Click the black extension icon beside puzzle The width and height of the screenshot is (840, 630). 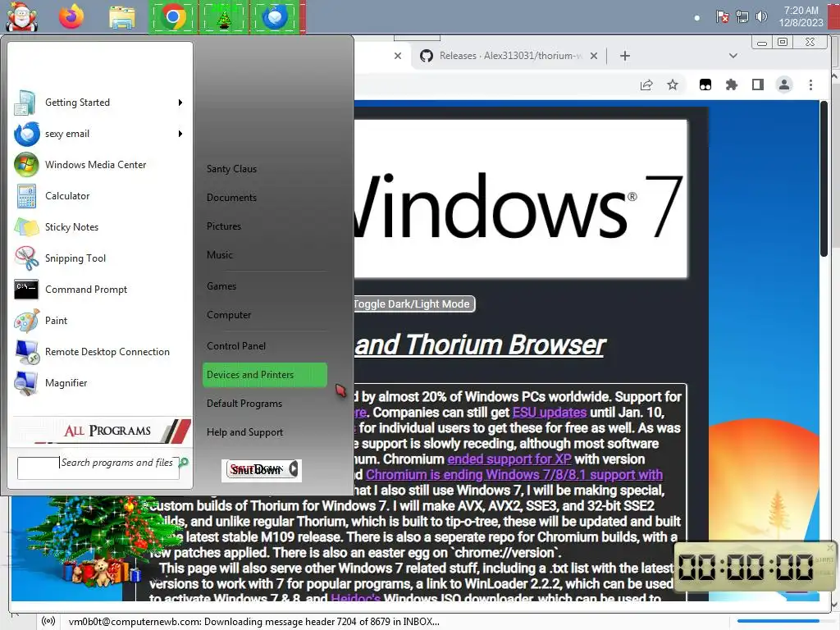(705, 84)
